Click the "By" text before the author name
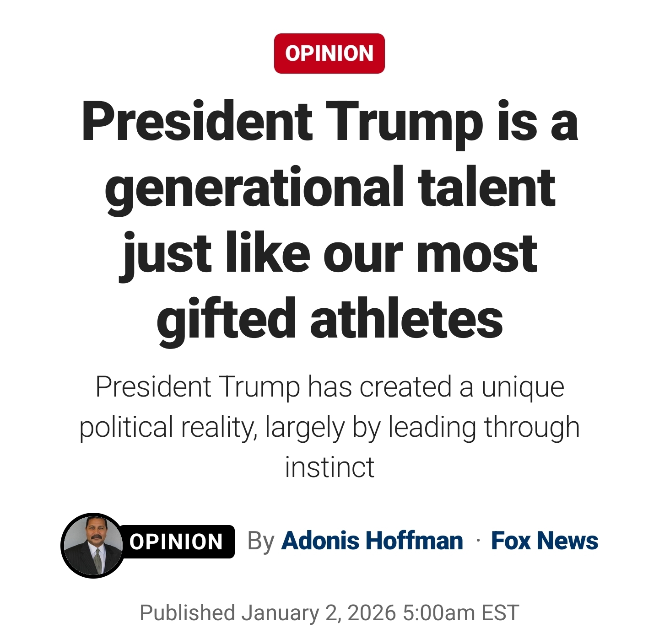 coord(260,541)
